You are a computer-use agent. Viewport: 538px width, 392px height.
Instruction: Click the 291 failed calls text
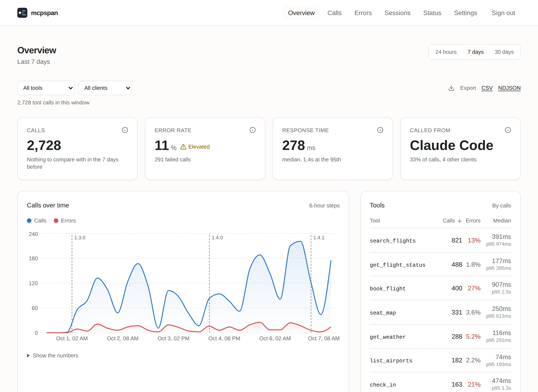tap(173, 160)
